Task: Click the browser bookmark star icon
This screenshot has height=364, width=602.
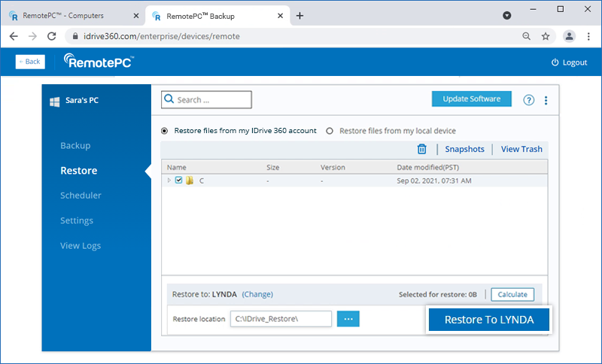Action: [546, 36]
